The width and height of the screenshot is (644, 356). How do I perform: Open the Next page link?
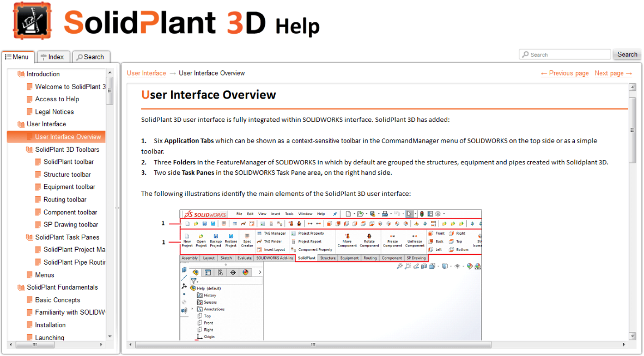[x=613, y=73]
